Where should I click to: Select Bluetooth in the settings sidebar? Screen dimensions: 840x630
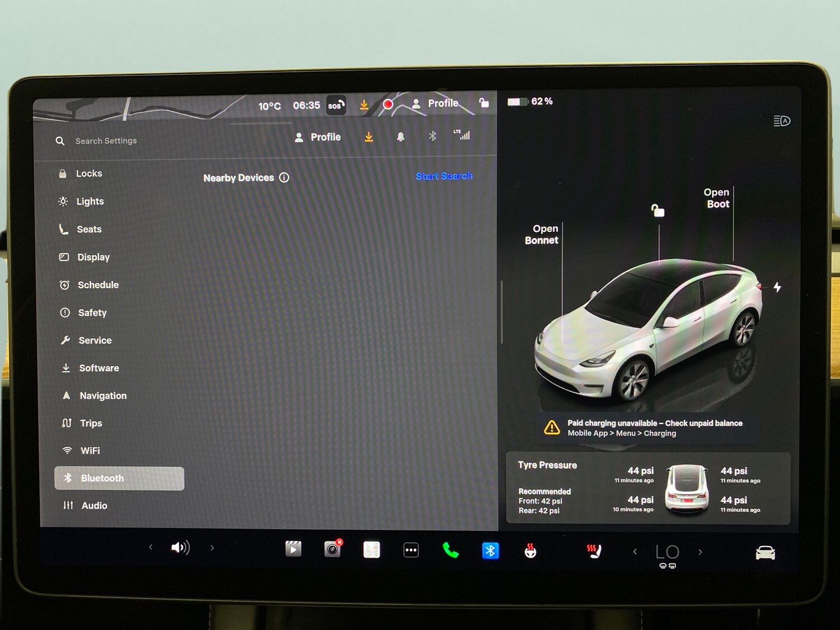(x=102, y=478)
